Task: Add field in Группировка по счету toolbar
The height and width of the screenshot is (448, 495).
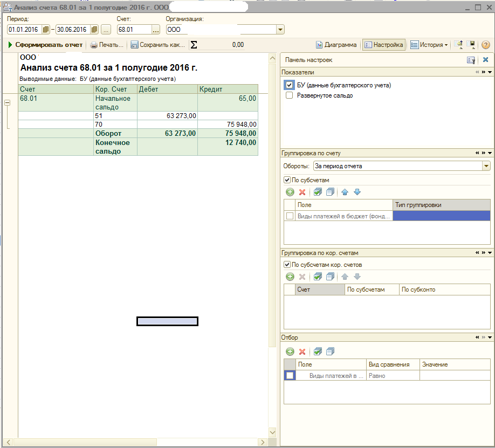Action: [x=290, y=192]
